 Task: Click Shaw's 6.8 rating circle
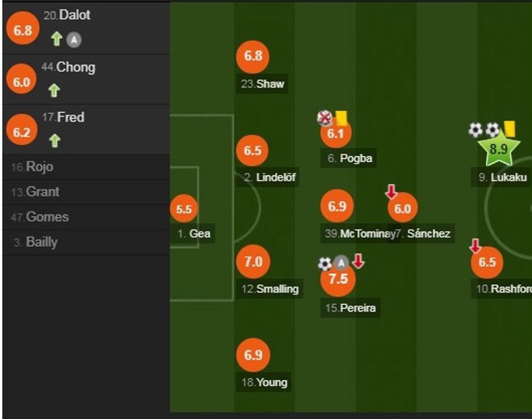253,56
